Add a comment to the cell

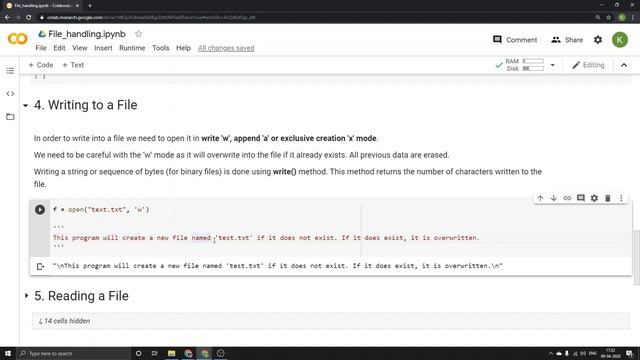coord(580,198)
